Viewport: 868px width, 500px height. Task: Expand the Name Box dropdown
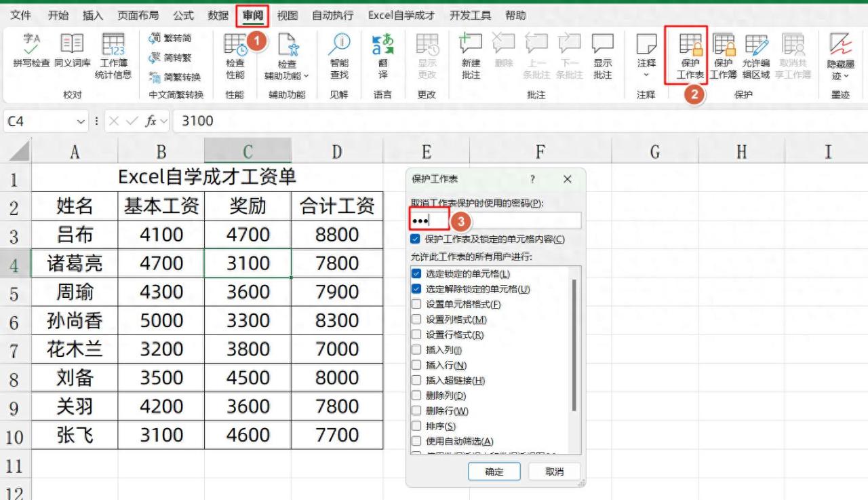click(81, 121)
